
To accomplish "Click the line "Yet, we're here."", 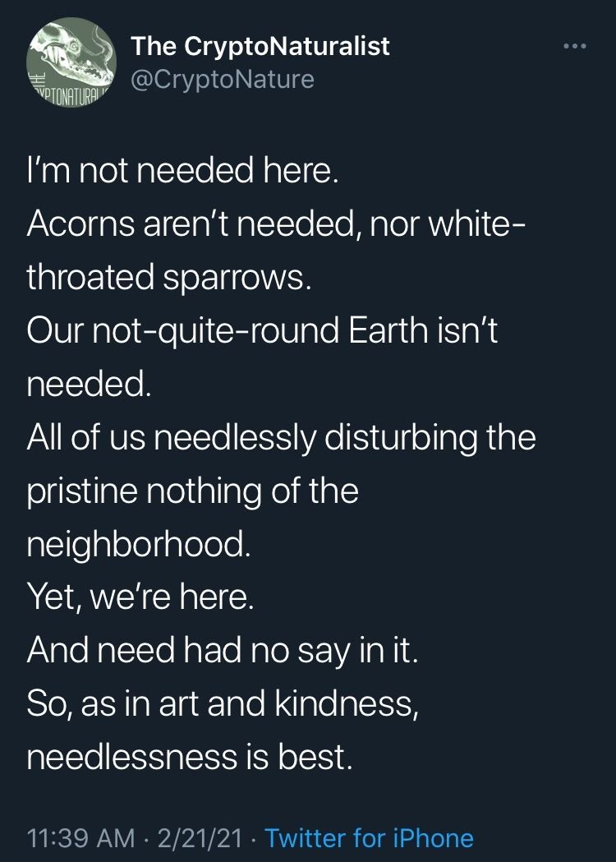I will 140,597.
